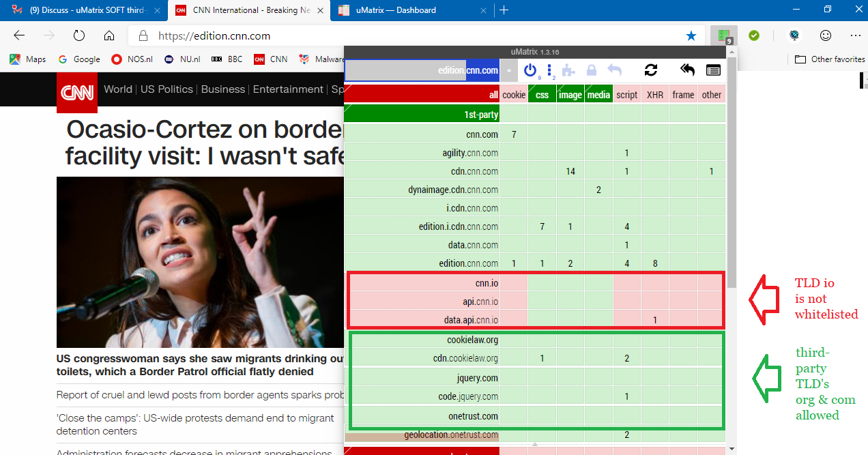The height and width of the screenshot is (455, 868).
Task: Click the cdn.cnn.com image cell showing 14
Action: click(x=570, y=171)
